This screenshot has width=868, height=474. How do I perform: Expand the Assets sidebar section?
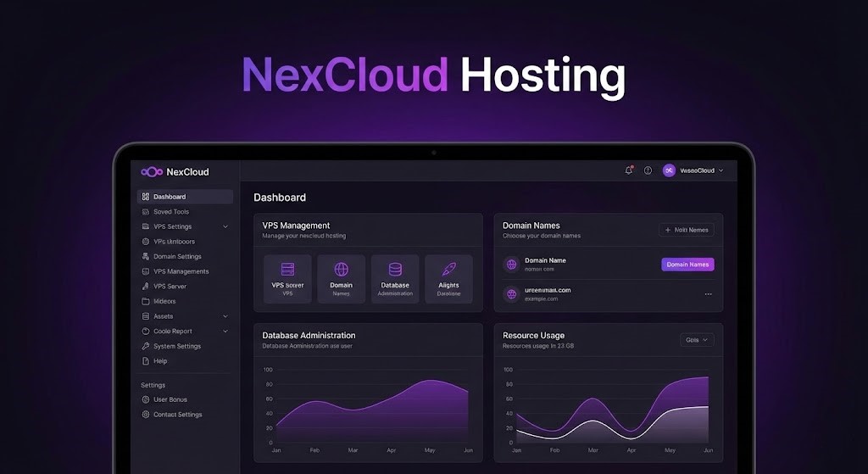pyautogui.click(x=225, y=316)
